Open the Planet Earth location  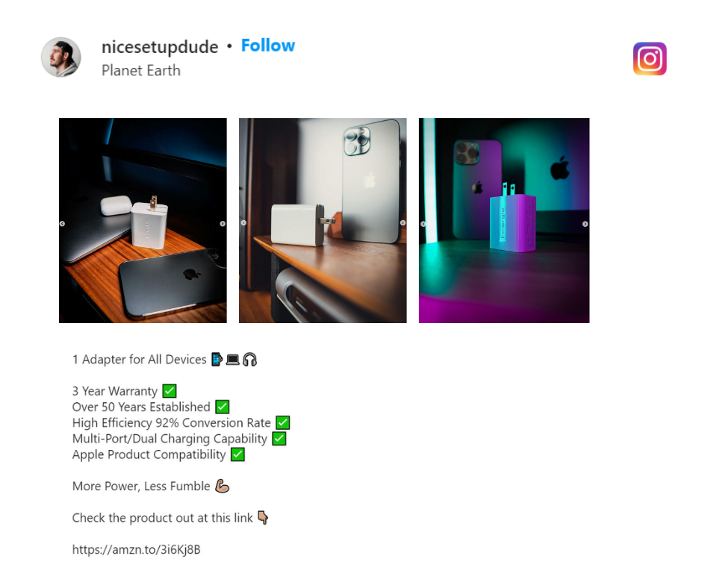pyautogui.click(x=140, y=70)
